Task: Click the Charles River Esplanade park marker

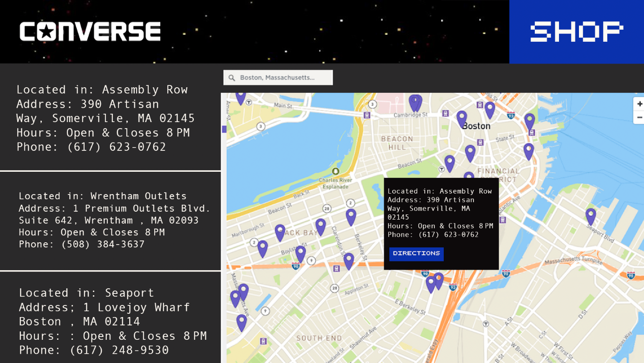Action: 335,171
